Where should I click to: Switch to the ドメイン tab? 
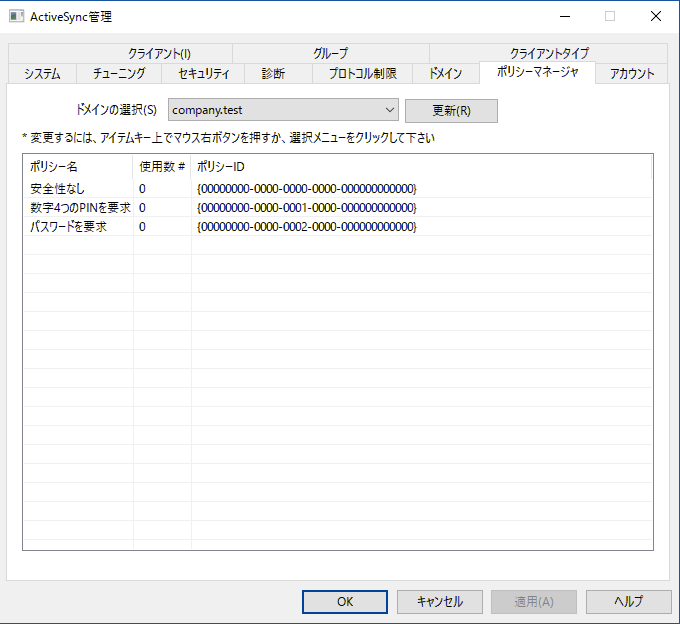coord(445,73)
